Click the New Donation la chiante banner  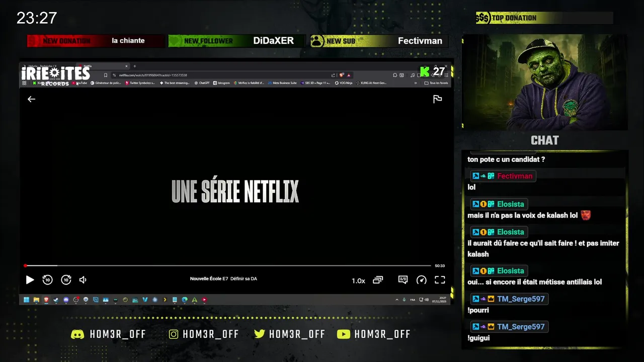96,41
